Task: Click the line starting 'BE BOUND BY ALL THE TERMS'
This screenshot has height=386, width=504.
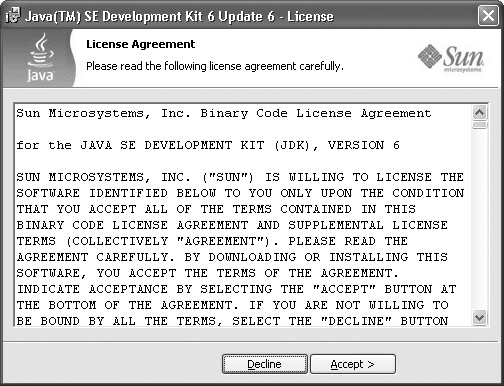Action: pyautogui.click(x=232, y=321)
